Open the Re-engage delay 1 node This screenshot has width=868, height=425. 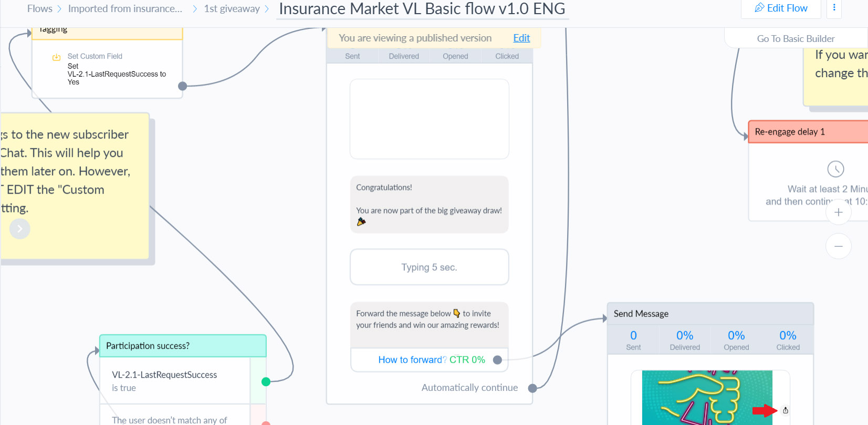[x=809, y=132]
